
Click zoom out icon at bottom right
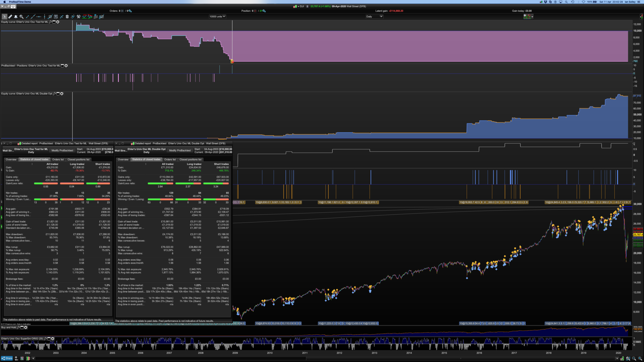tap(634, 359)
